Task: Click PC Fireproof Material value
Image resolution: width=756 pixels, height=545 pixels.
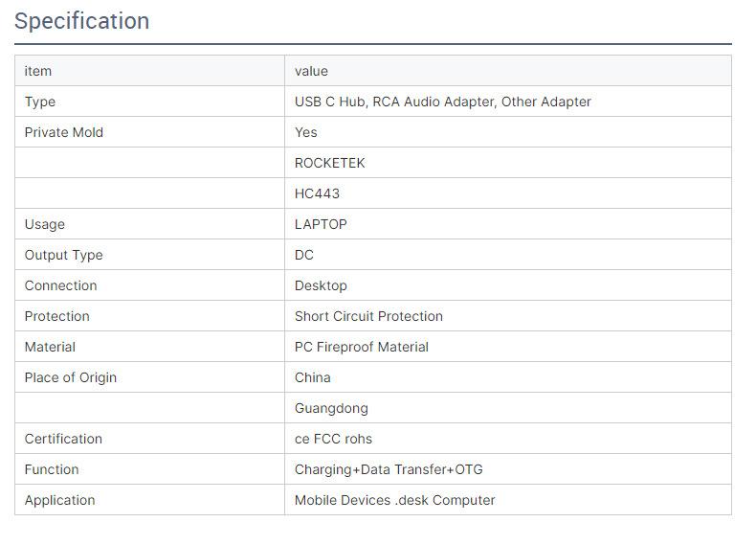Action: [361, 347]
